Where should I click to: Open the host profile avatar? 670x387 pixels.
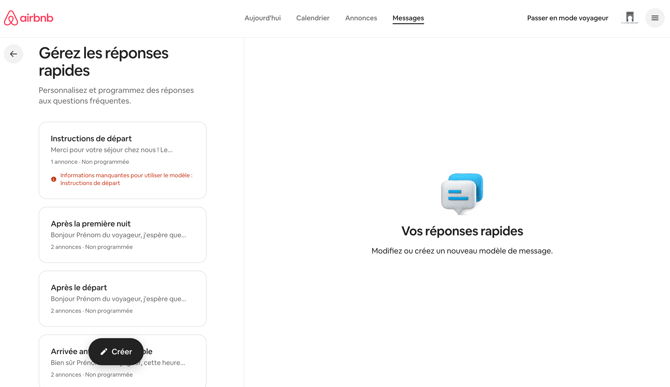click(629, 18)
